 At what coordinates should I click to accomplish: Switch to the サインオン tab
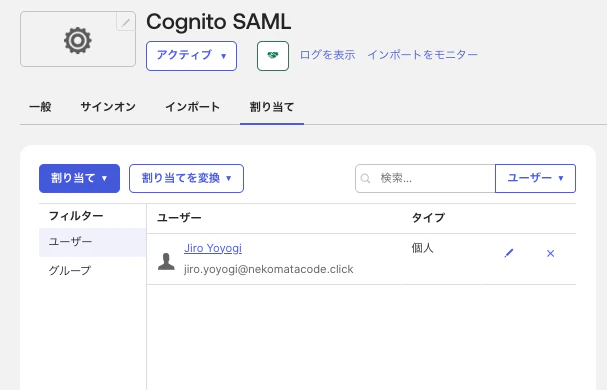(x=108, y=107)
